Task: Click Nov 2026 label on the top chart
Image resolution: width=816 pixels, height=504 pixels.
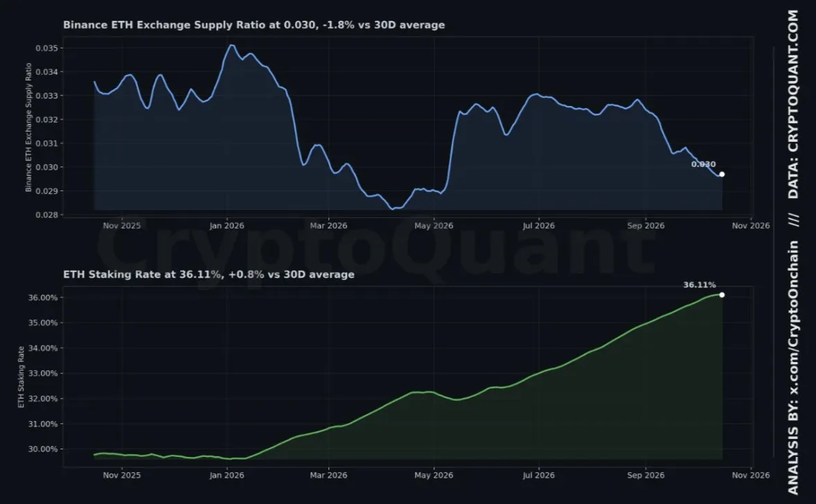Action: [750, 226]
